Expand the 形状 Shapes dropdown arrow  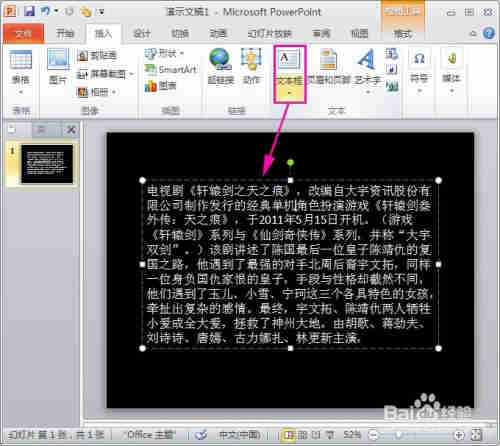tap(182, 53)
